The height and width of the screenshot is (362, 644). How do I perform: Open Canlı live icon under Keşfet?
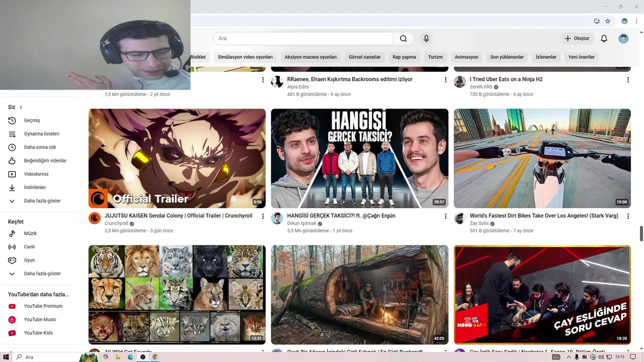tap(12, 247)
